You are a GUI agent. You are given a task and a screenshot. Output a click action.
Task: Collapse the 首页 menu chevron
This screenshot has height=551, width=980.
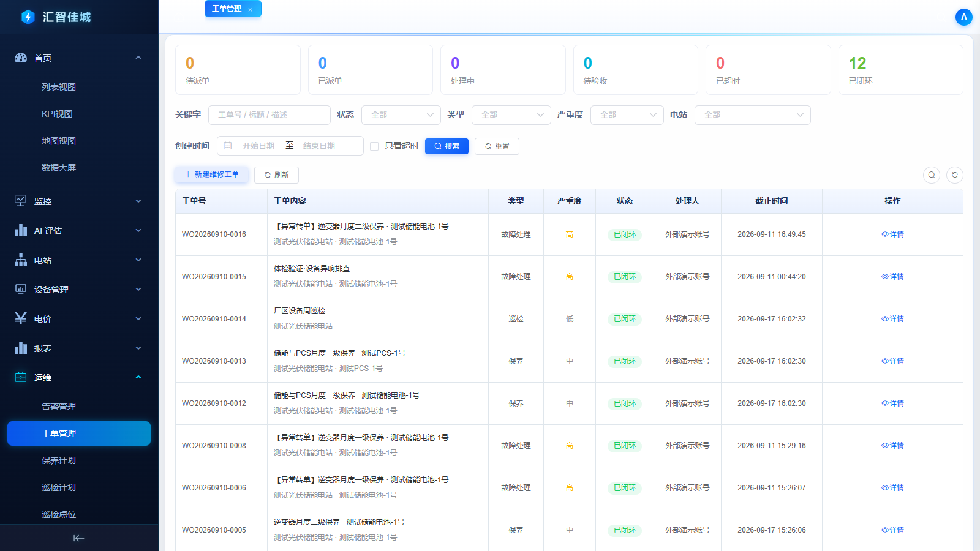(x=138, y=58)
